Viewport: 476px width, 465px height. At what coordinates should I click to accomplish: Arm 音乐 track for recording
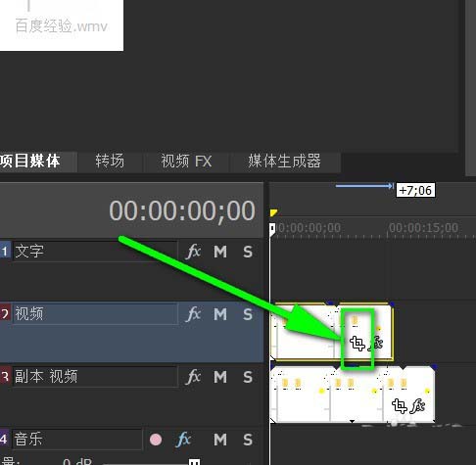156,440
